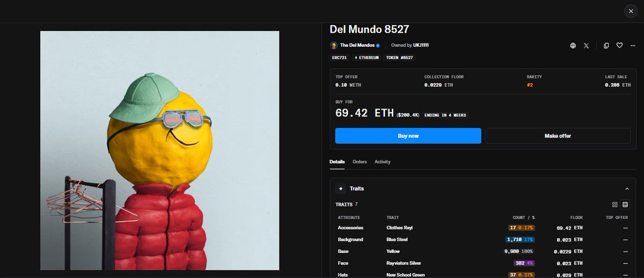Click the verified badge next to The Del Mundos
The height and width of the screenshot is (278, 644).
point(378,46)
